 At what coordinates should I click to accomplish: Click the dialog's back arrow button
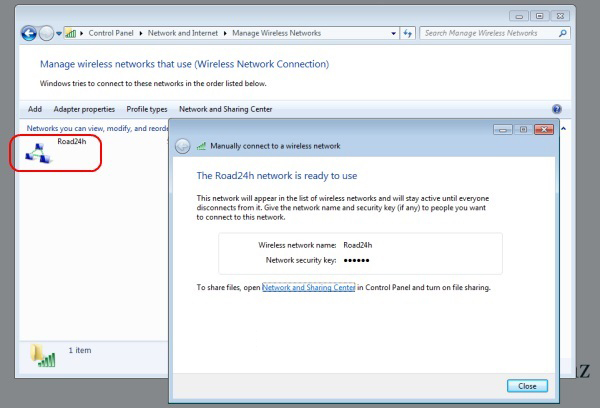click(x=183, y=146)
